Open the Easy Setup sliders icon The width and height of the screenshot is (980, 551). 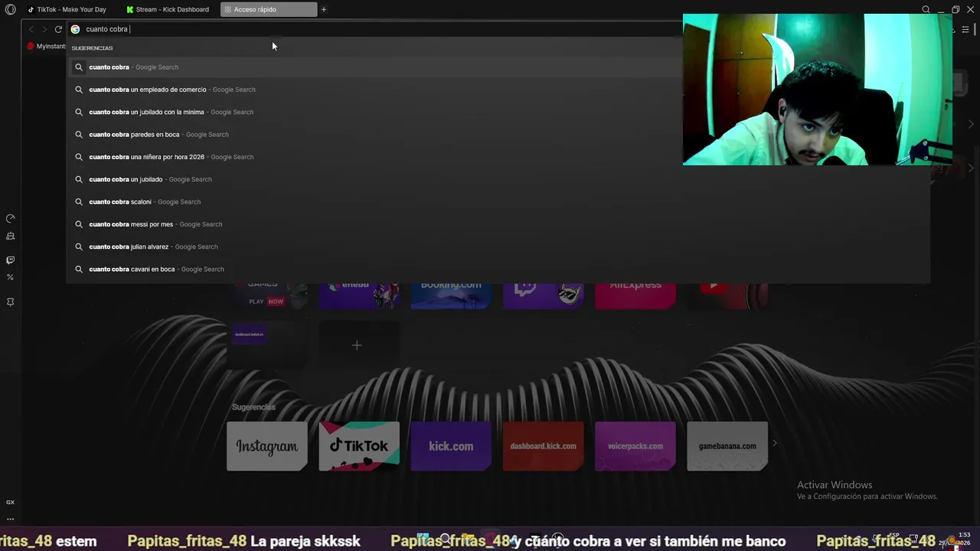click(x=965, y=29)
